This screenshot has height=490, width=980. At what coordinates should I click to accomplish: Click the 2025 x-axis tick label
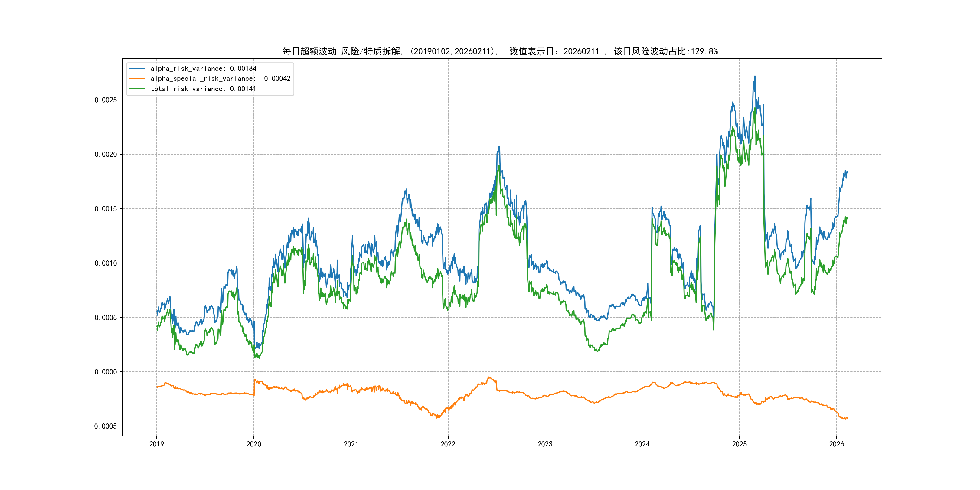(x=740, y=444)
